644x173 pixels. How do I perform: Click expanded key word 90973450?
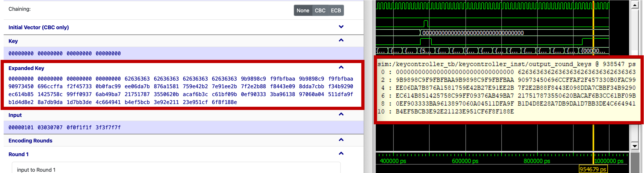[x=21, y=86]
